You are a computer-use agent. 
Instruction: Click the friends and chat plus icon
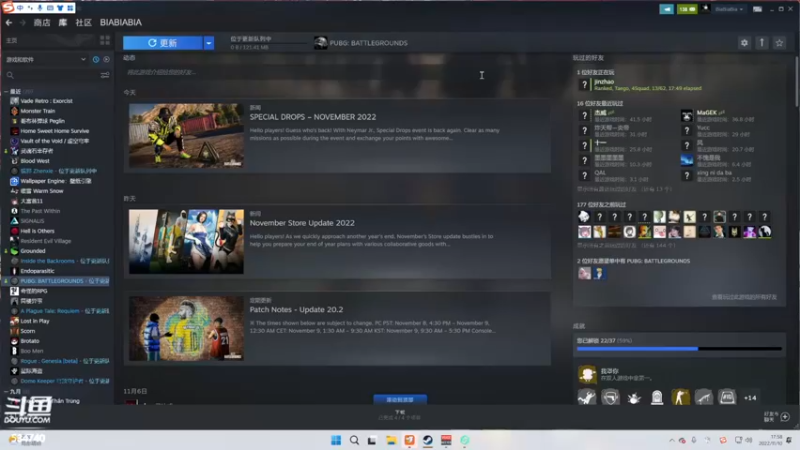[785, 417]
